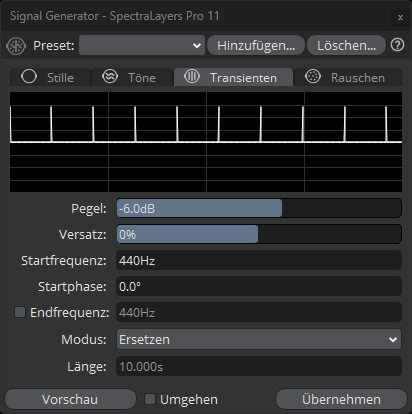Toggle the Umgehen checkbox
The width and height of the screenshot is (412, 414).
[x=150, y=399]
